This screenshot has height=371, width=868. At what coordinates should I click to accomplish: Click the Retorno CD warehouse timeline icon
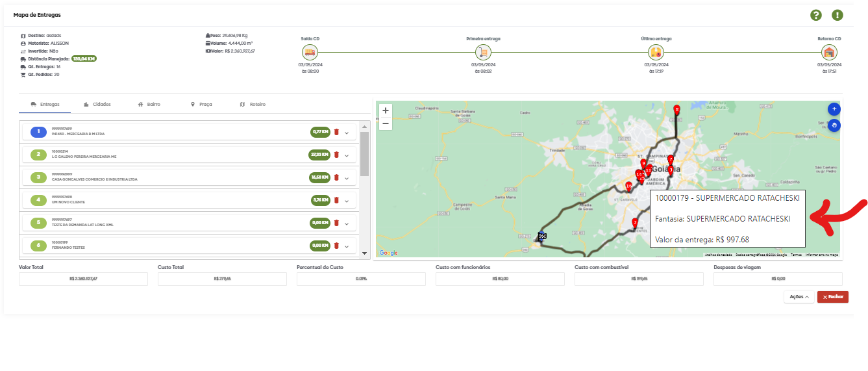[x=829, y=52]
